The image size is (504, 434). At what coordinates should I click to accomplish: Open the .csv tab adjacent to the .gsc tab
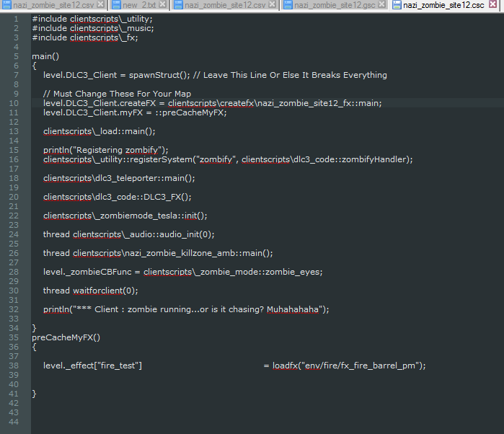pyautogui.click(x=225, y=5)
